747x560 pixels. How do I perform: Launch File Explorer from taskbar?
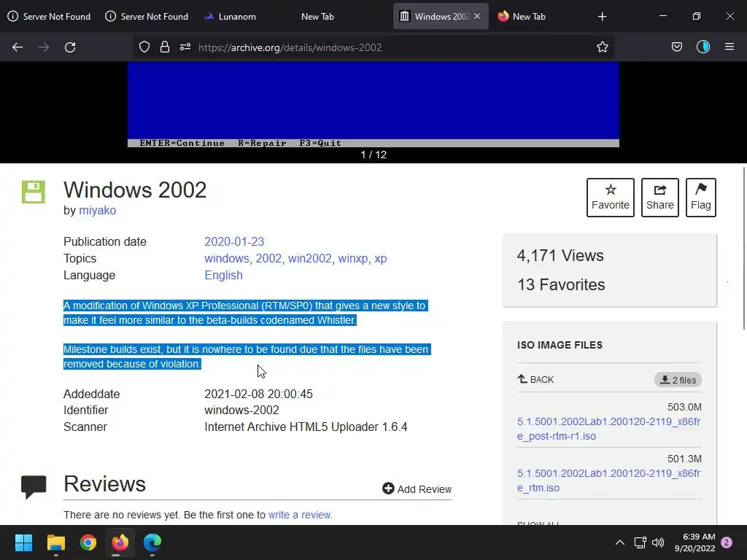coord(55,542)
